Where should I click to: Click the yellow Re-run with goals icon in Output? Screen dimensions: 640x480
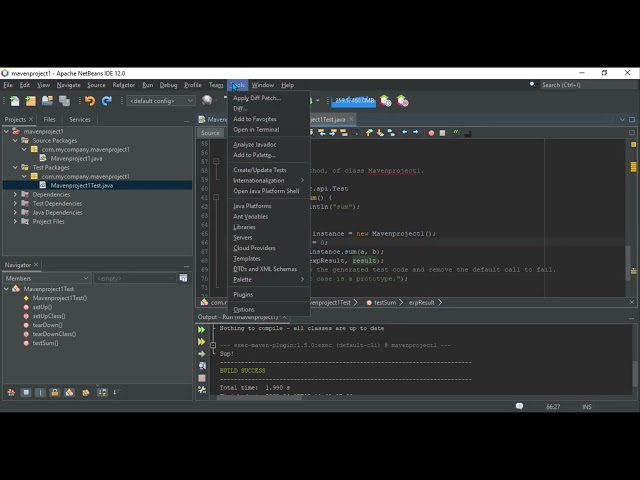[202, 342]
